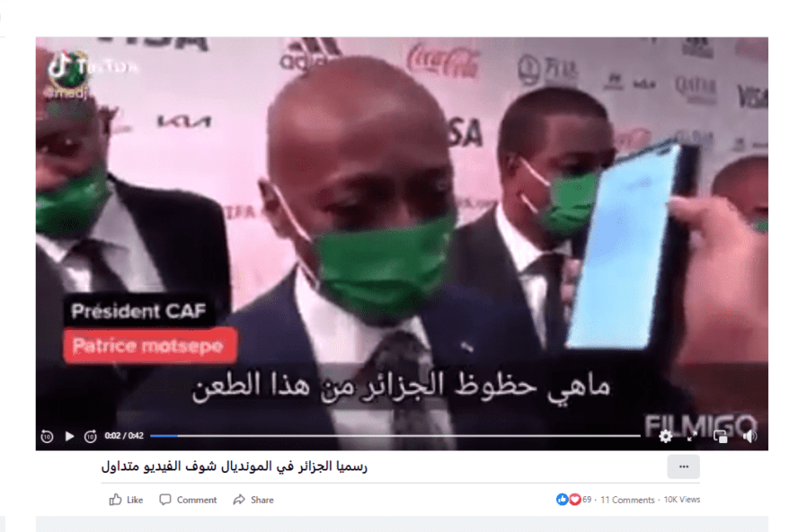Seek along the video progress bar
Viewport: 798px width, 532px height.
(395, 436)
